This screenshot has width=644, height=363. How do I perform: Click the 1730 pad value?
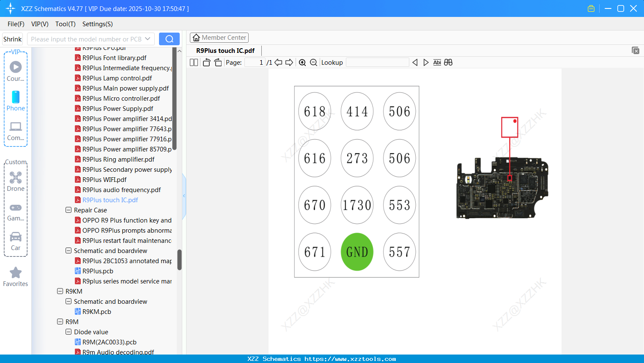tap(357, 205)
